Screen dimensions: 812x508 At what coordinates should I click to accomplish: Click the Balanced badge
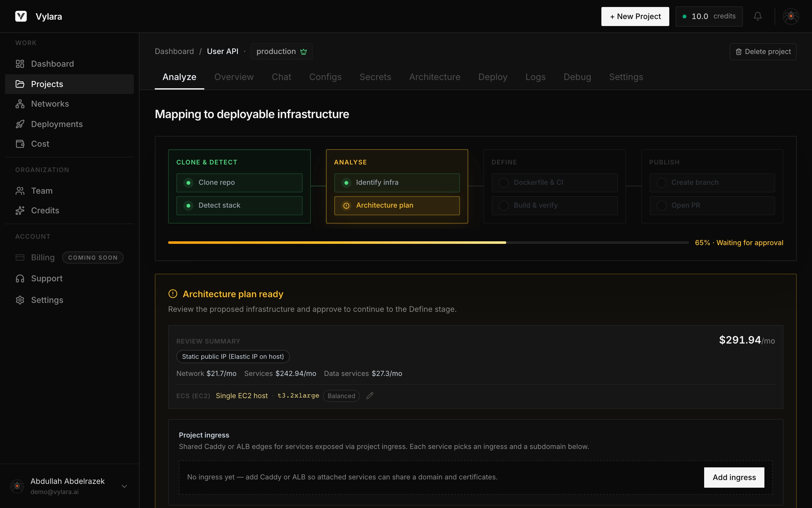[341, 396]
